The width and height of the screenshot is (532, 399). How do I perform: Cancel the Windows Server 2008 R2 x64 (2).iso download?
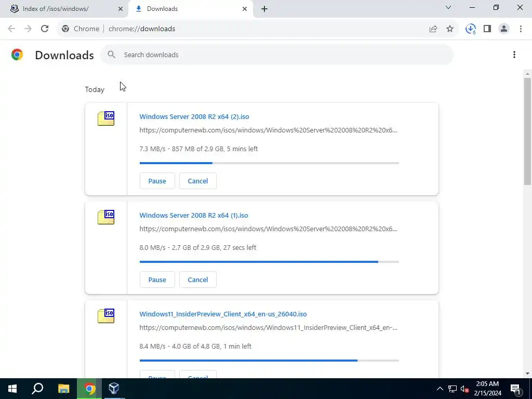(198, 181)
